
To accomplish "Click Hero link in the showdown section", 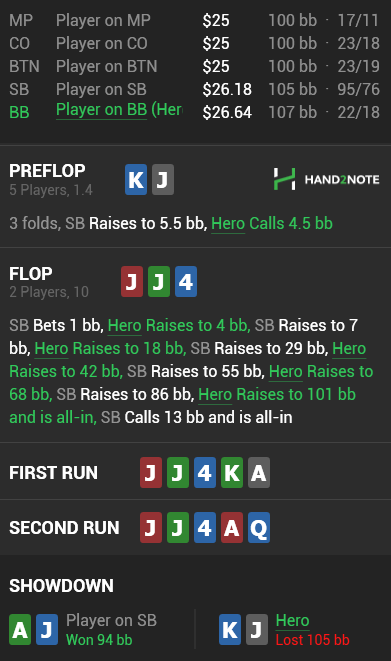I will click(292, 621).
